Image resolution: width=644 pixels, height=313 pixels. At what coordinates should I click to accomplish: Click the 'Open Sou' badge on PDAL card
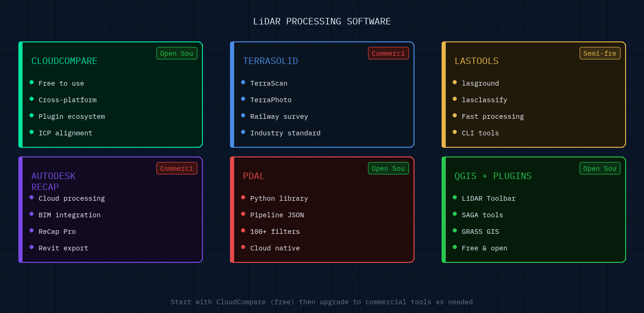click(388, 168)
